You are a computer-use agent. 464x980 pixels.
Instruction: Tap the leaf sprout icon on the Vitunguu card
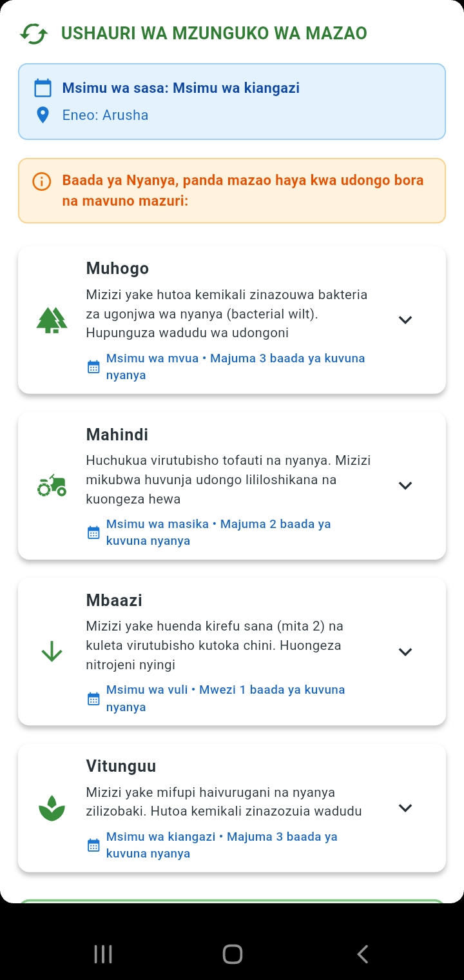pyautogui.click(x=52, y=808)
